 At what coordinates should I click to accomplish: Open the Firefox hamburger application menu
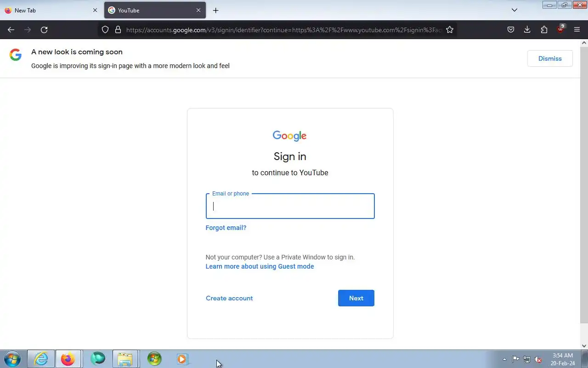tap(577, 29)
